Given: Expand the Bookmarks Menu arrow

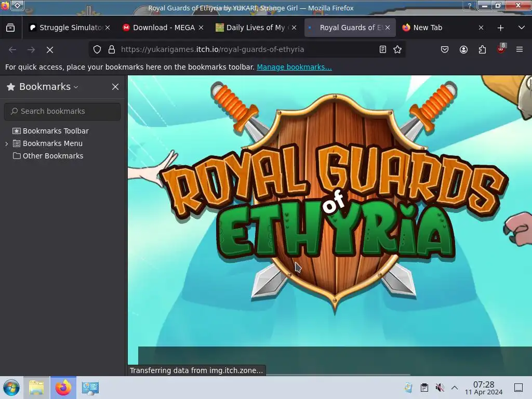Looking at the screenshot, I should coord(6,144).
